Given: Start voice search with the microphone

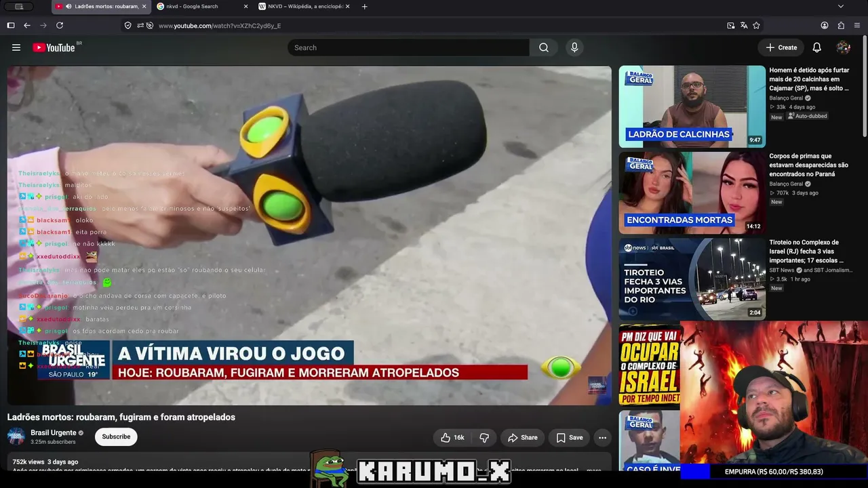Looking at the screenshot, I should coord(574,47).
